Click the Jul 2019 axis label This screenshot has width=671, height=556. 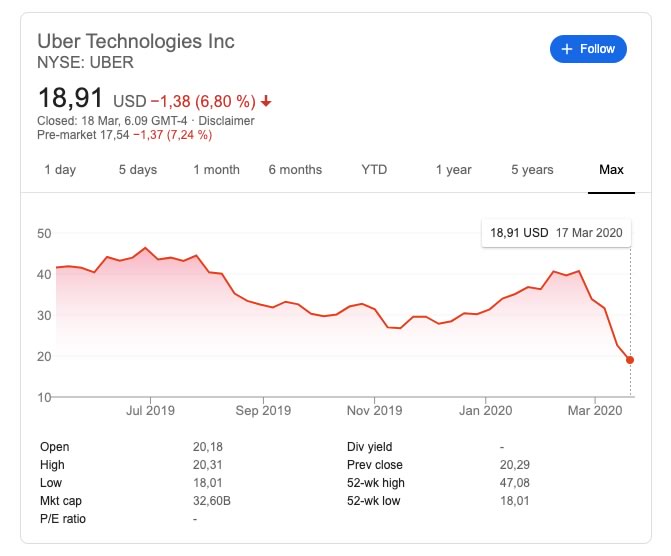pos(150,410)
